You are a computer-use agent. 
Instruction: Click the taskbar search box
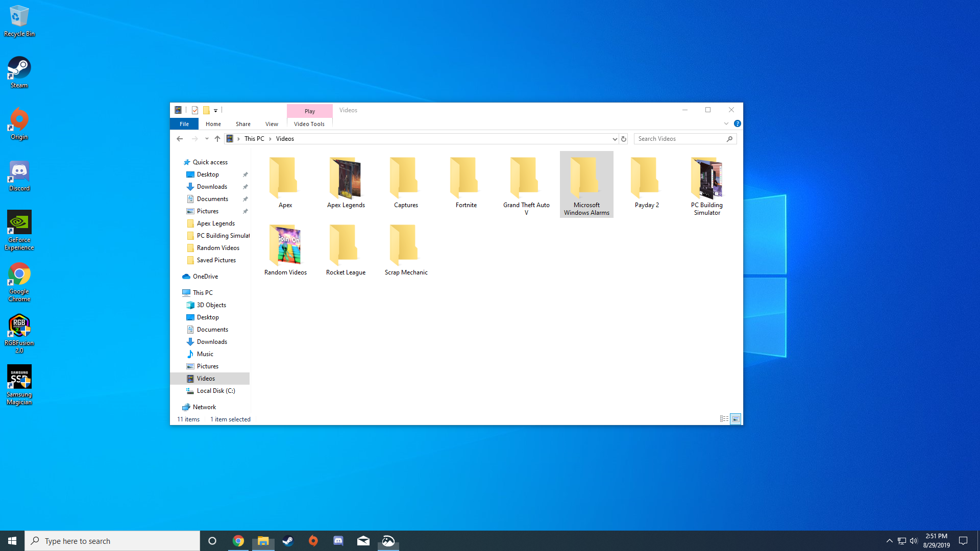click(x=112, y=541)
